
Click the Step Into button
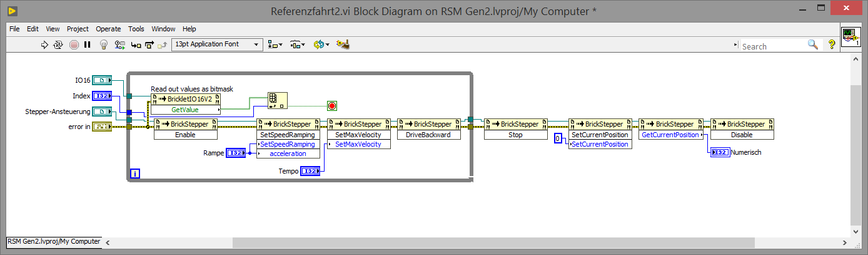pos(135,44)
